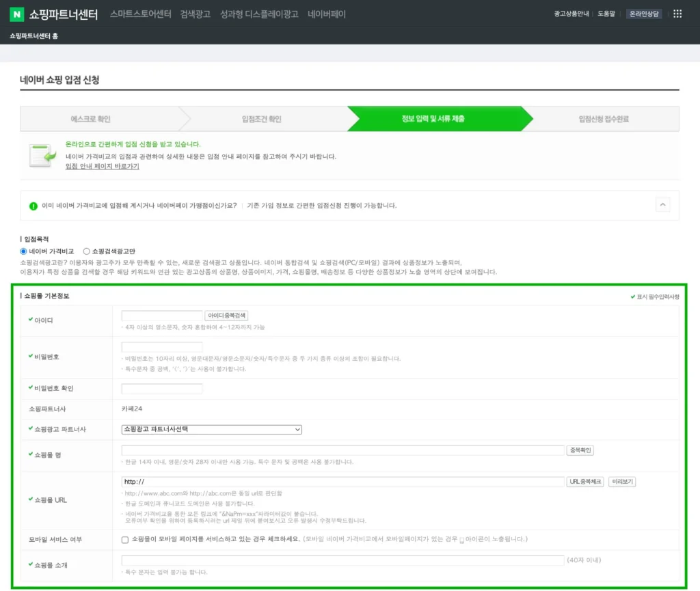This screenshot has height=591, width=700.
Task: Click the green notepad illustration icon
Action: [42, 155]
